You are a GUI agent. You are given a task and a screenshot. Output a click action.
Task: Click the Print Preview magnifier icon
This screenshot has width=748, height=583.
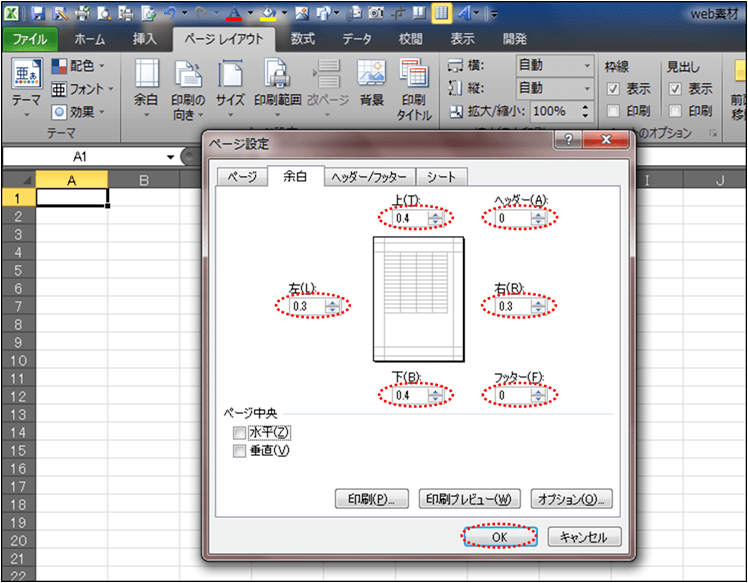(x=104, y=14)
